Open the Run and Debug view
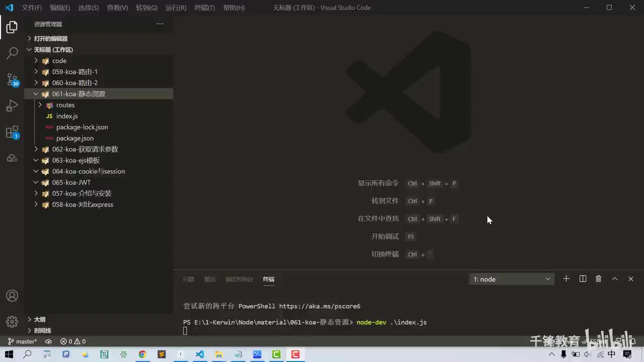Viewport: 644px width, 362px height. pos(12,106)
